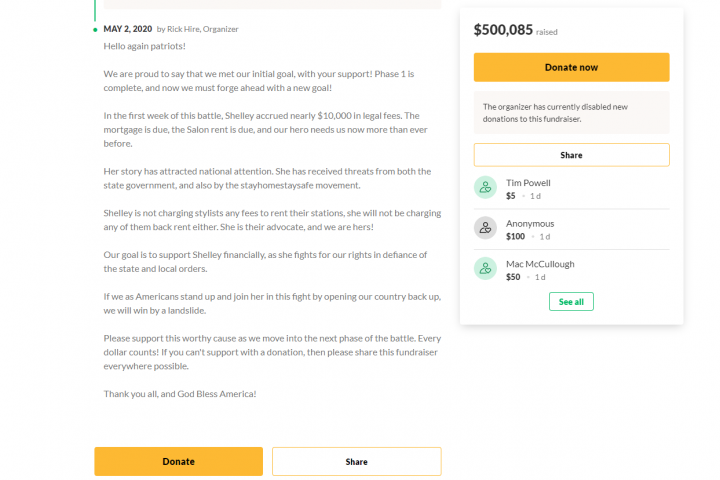
Task: Click the Thank you all closing line
Action: (180, 394)
